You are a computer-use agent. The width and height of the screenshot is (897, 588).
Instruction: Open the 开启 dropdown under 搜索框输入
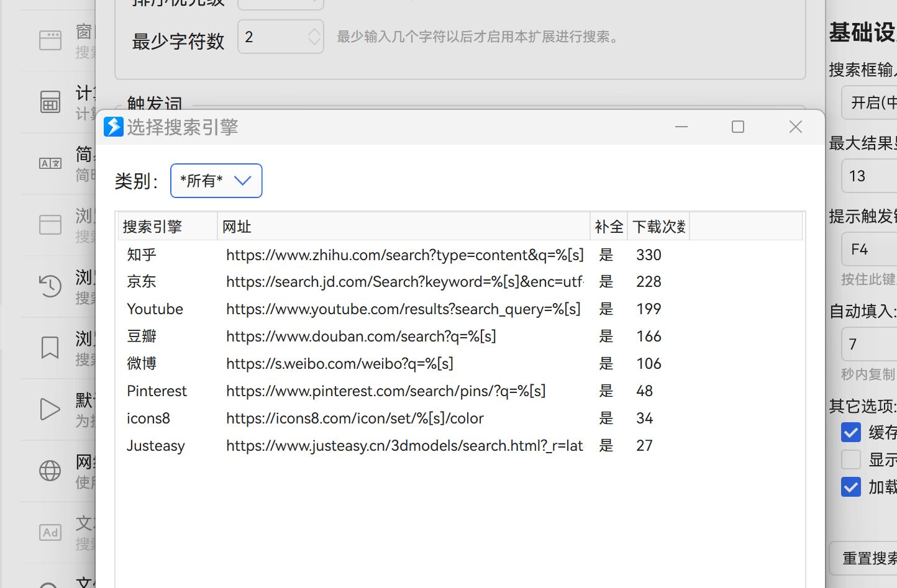point(870,102)
